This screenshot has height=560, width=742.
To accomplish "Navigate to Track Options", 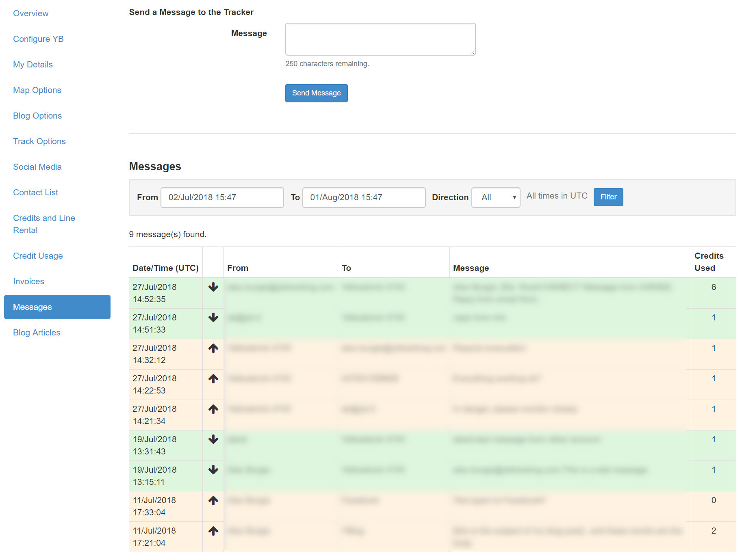I will pyautogui.click(x=39, y=141).
